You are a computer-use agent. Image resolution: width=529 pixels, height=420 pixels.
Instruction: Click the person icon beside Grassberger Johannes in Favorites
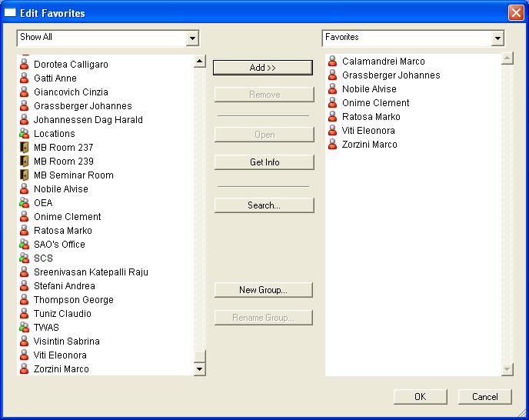coord(333,75)
